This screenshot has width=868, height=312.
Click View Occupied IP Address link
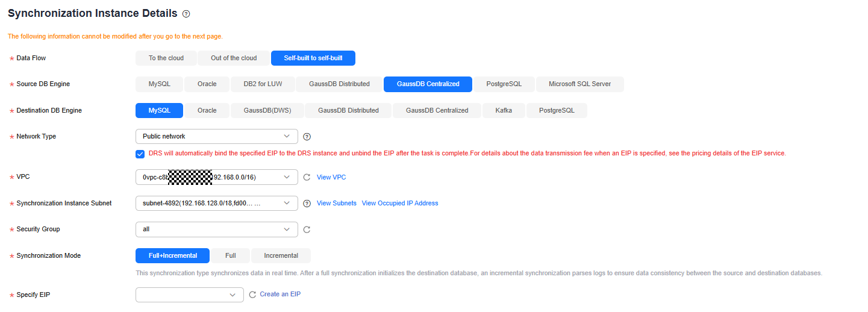(x=400, y=204)
